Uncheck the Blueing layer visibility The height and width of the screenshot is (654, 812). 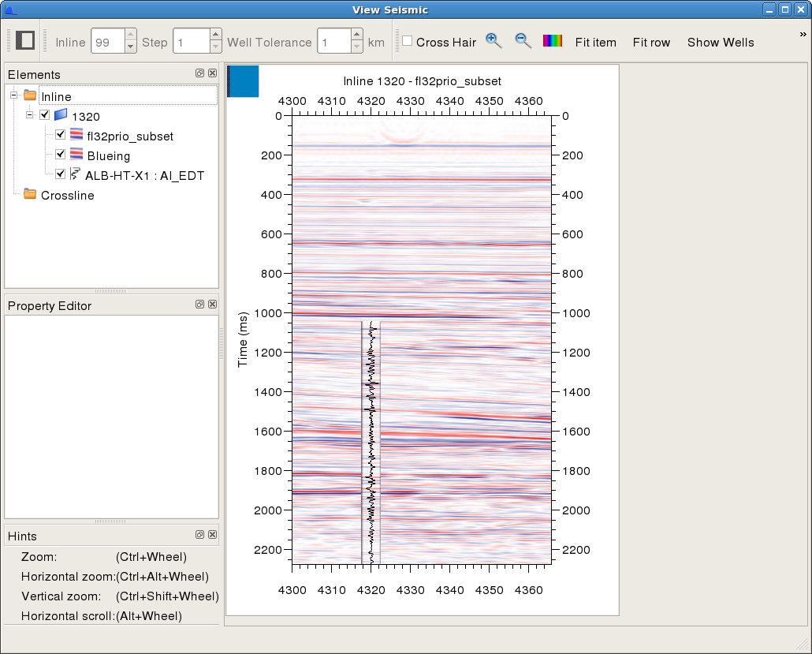point(60,155)
